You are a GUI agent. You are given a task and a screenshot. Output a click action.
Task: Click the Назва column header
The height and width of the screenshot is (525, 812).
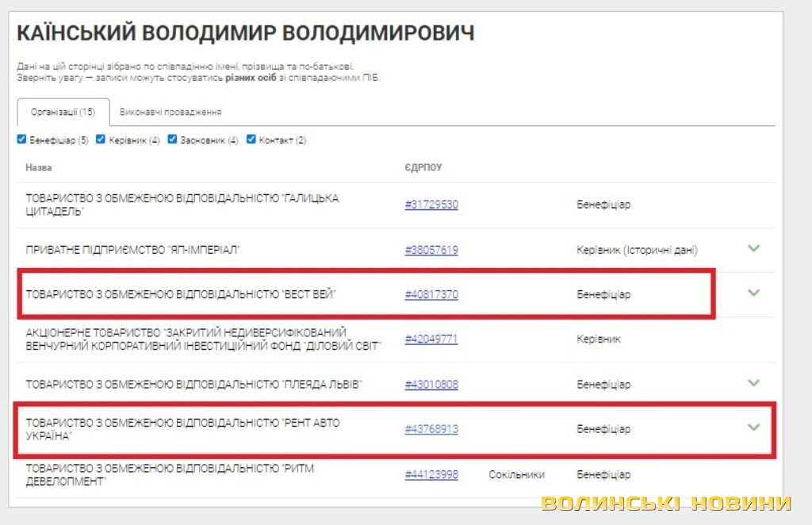(38, 168)
